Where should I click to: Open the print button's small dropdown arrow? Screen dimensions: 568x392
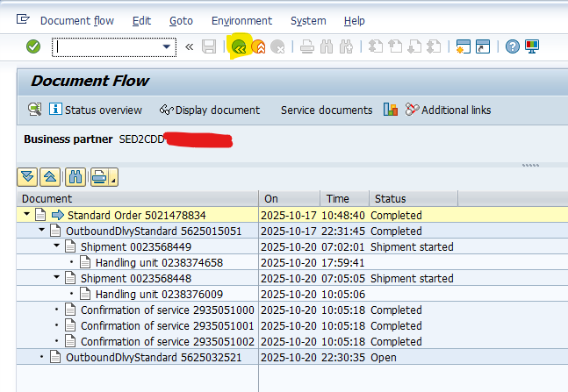[x=113, y=177]
